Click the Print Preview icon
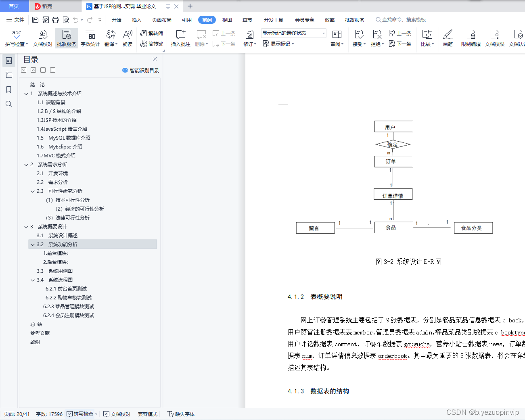 click(65, 20)
